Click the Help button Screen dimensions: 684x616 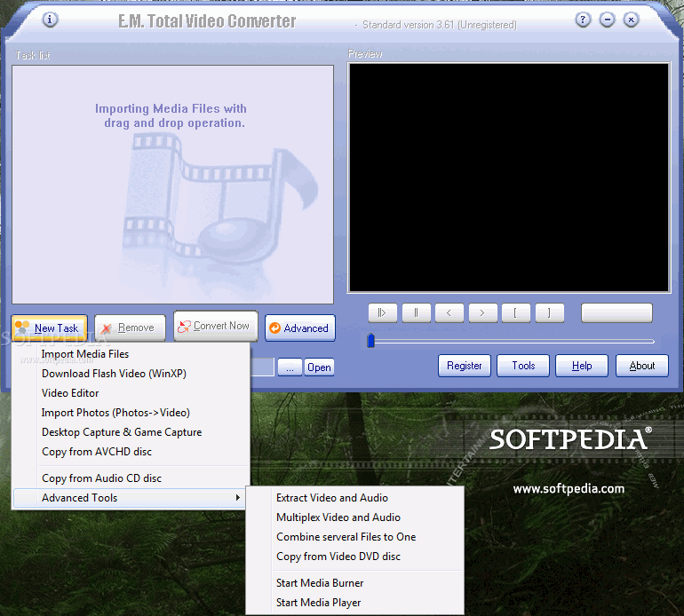[x=582, y=366]
